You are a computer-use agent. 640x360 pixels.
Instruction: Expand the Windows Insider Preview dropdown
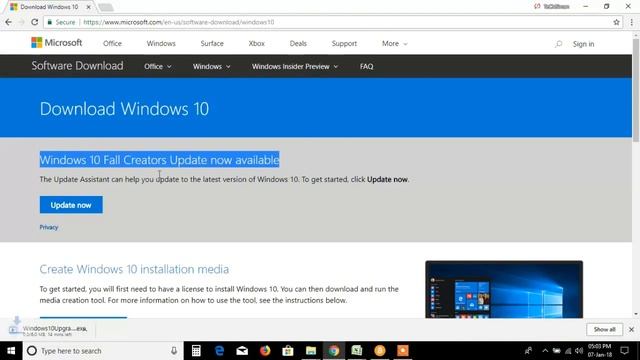pos(295,66)
